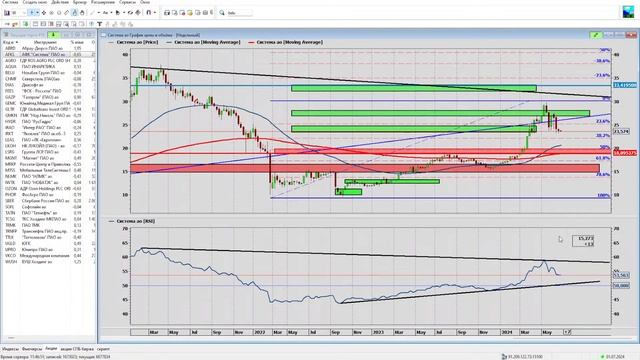
Task: Click the green icon in second toolbar row
Action: point(26,24)
